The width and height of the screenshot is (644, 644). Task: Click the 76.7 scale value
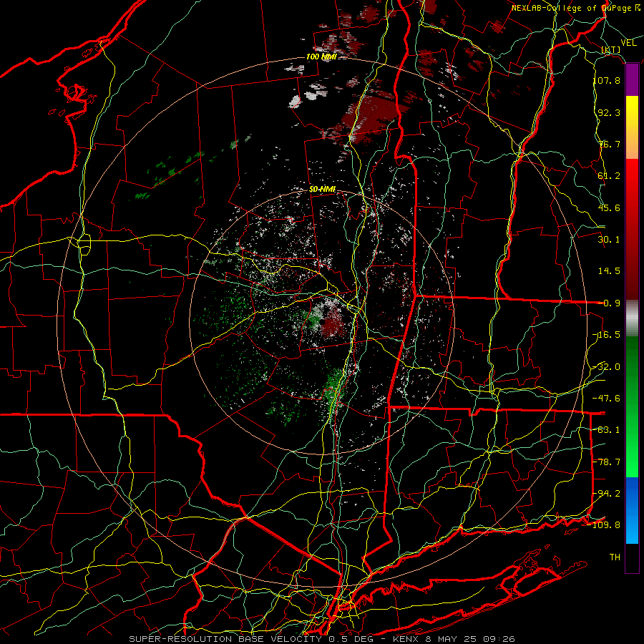(609, 144)
